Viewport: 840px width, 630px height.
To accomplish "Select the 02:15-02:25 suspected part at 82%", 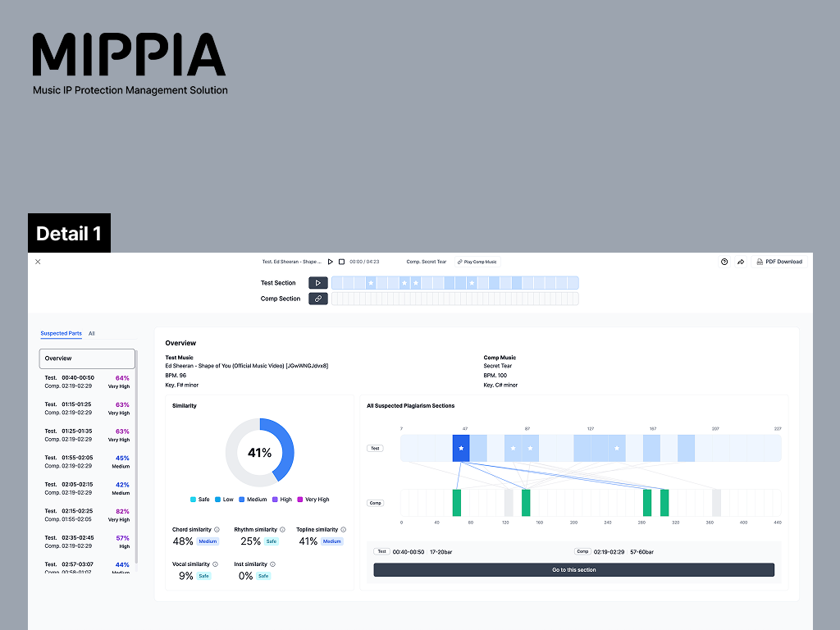I will 87,515.
